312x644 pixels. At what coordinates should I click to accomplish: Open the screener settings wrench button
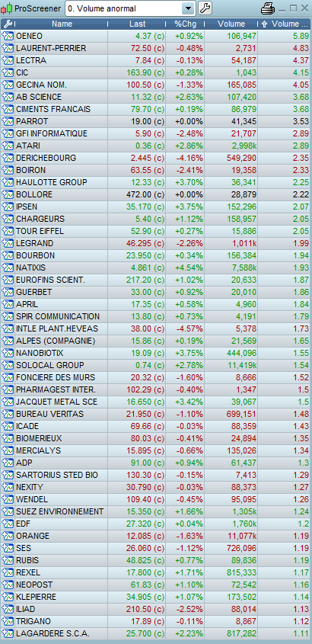point(205,8)
